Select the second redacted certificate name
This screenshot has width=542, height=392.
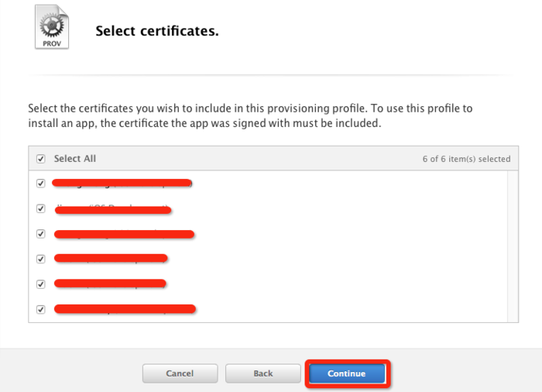point(112,209)
